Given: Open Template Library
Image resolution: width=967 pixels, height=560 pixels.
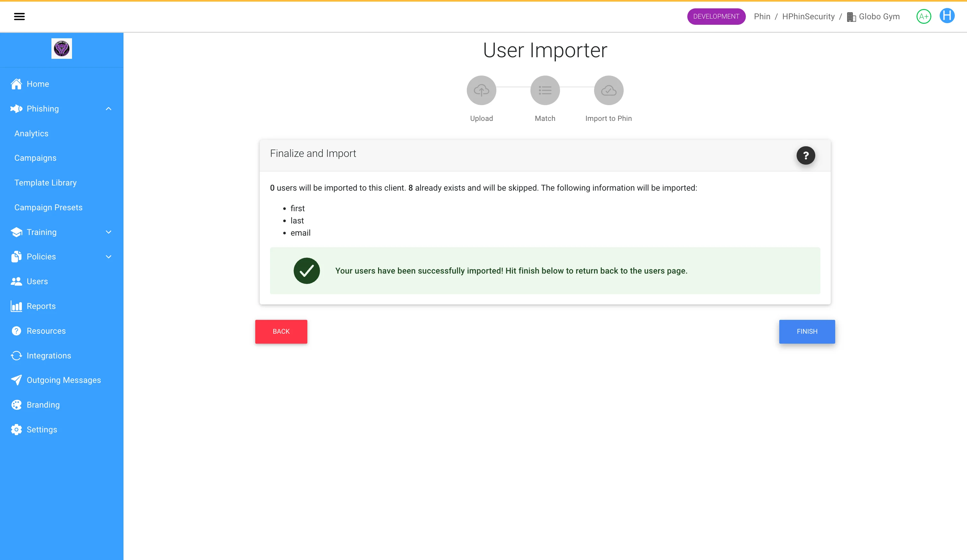Looking at the screenshot, I should tap(46, 183).
